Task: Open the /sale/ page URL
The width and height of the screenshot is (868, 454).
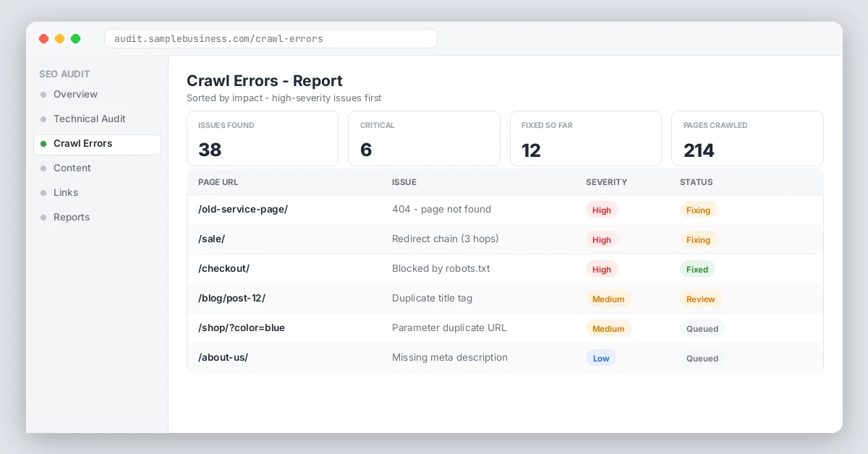Action: 211,239
